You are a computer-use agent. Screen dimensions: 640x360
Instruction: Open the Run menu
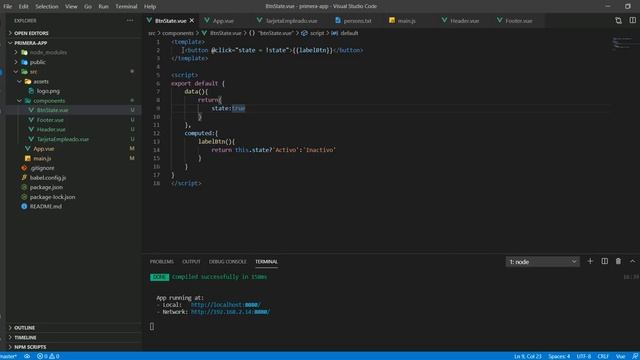tap(104, 6)
